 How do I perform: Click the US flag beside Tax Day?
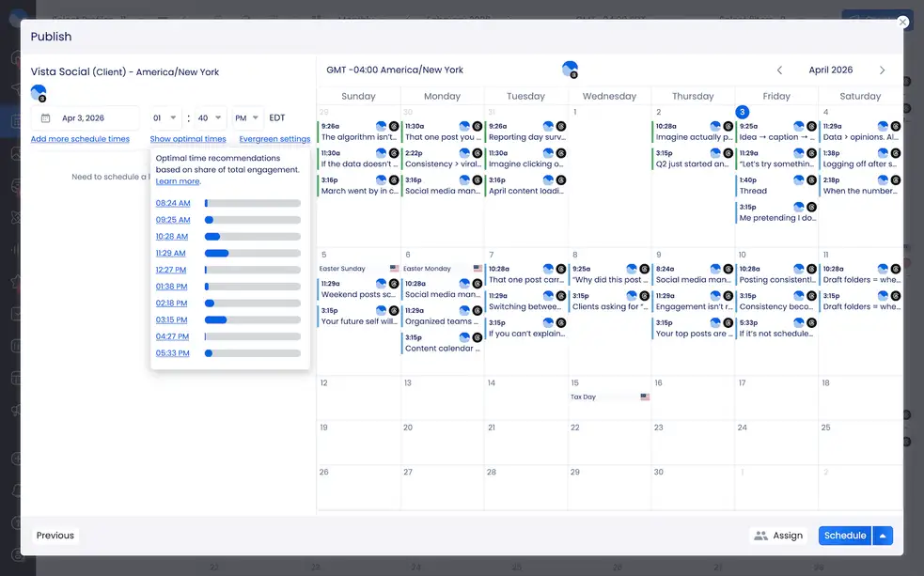click(x=645, y=397)
